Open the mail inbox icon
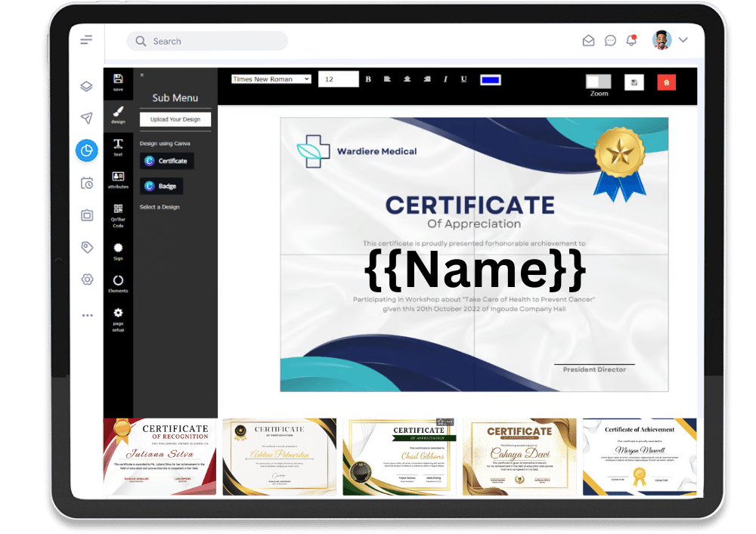The height and width of the screenshot is (534, 756). pos(588,41)
